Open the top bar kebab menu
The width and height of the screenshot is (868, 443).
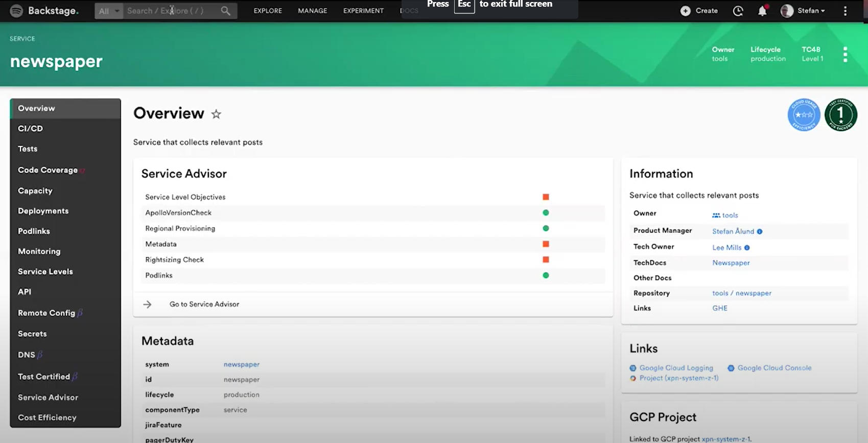(x=845, y=11)
